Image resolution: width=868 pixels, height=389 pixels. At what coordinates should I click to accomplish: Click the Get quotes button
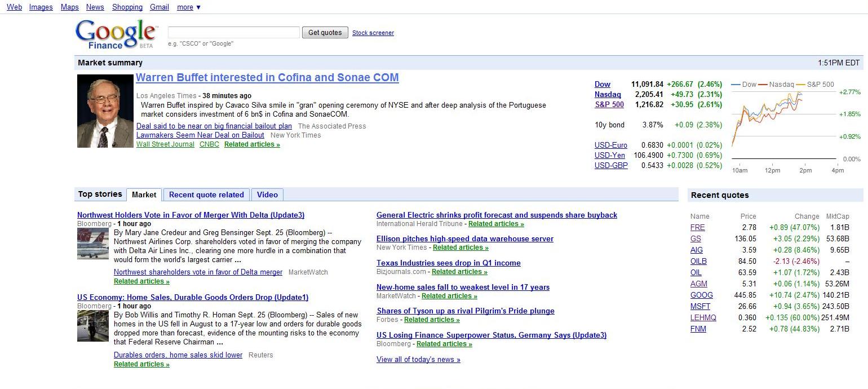325,33
